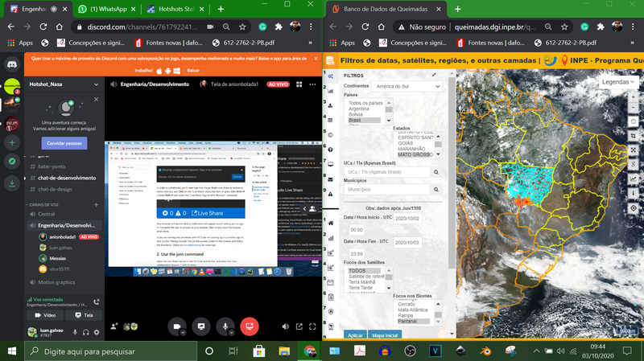The image size is (644, 361).
Task: Click the Download apps icon in Discord server sidebar
Action: [x=12, y=183]
